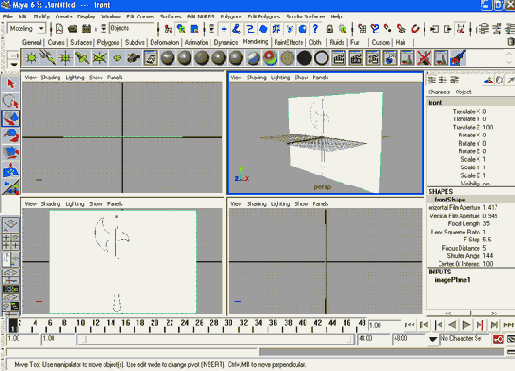Open the Help menu
The height and width of the screenshot is (371, 515).
click(336, 16)
